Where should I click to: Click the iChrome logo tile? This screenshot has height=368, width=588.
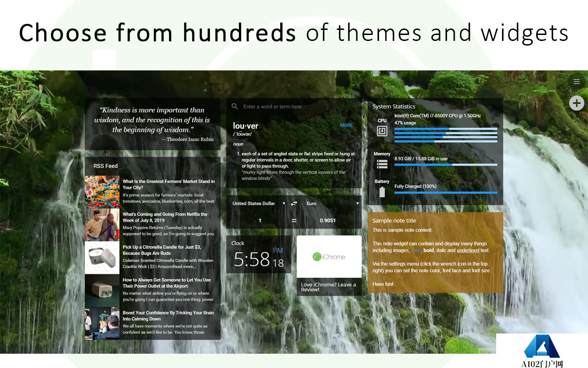pos(329,257)
